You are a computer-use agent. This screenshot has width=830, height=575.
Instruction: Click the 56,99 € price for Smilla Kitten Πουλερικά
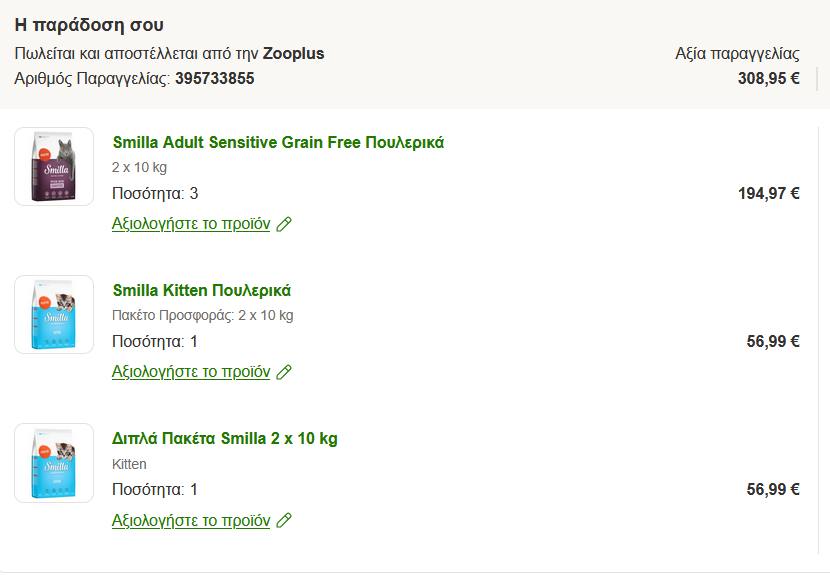point(772,341)
